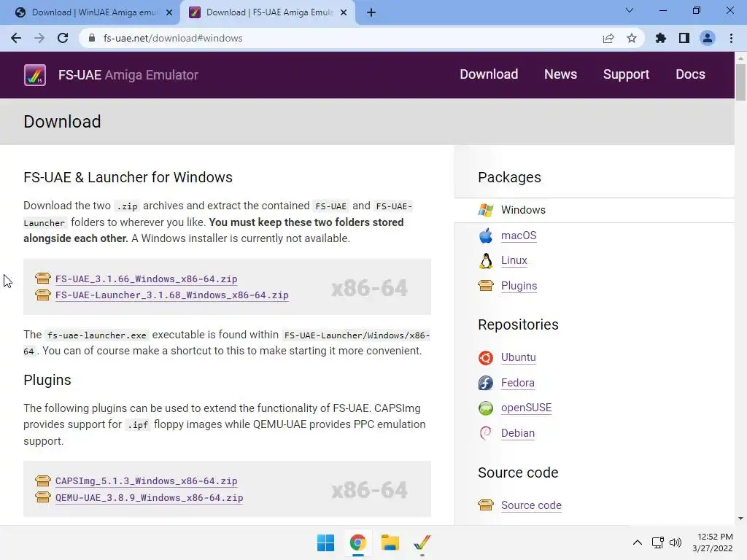747x560 pixels.
Task: Open volume control tray icon
Action: pyautogui.click(x=676, y=542)
